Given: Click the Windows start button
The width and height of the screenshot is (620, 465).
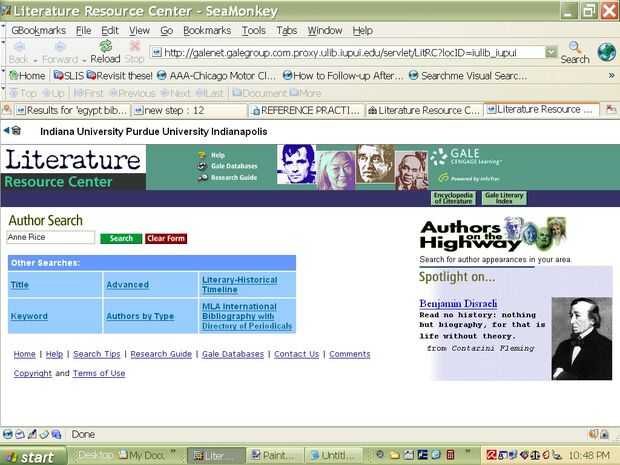Looking at the screenshot, I should click(x=33, y=456).
